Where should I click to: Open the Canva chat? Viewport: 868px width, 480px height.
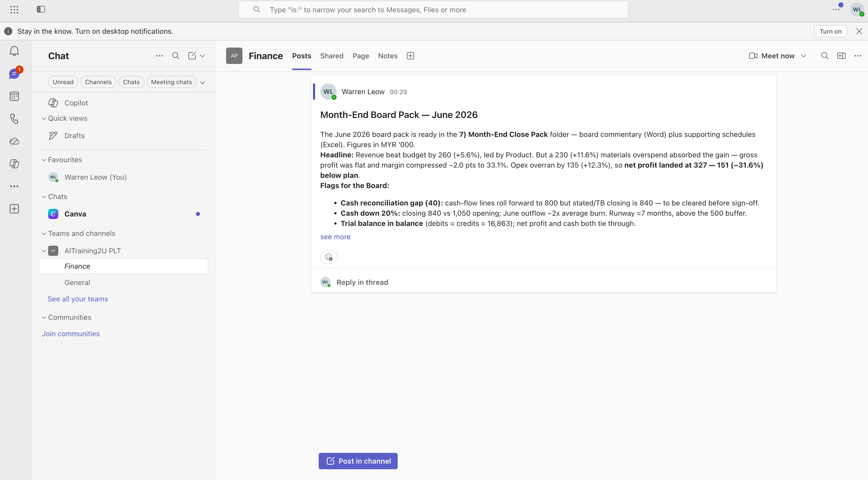point(124,214)
